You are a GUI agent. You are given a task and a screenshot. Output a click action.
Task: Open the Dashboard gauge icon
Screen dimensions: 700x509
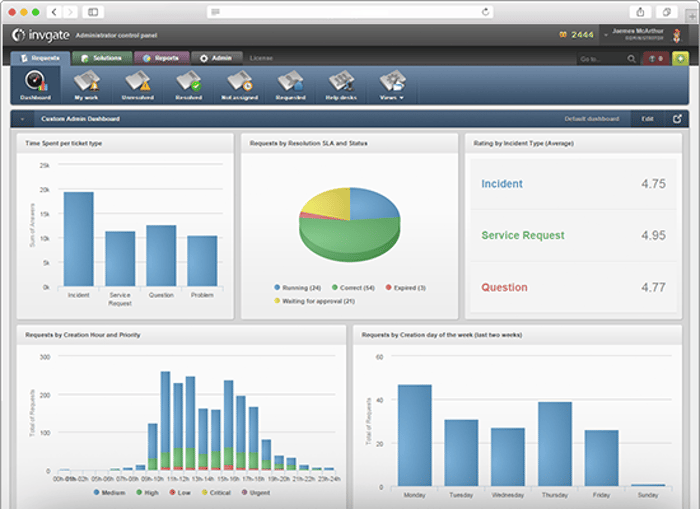click(x=35, y=83)
